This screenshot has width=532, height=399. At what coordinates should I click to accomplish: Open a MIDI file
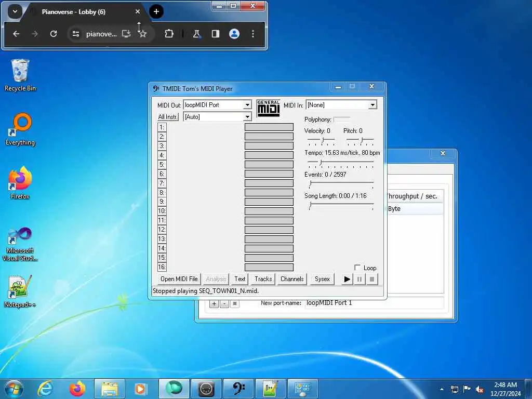(x=179, y=279)
